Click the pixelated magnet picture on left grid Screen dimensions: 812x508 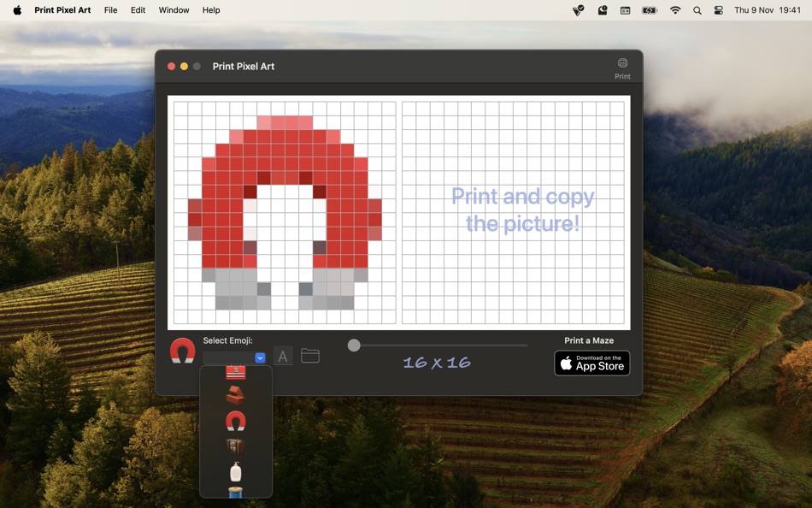(285, 213)
